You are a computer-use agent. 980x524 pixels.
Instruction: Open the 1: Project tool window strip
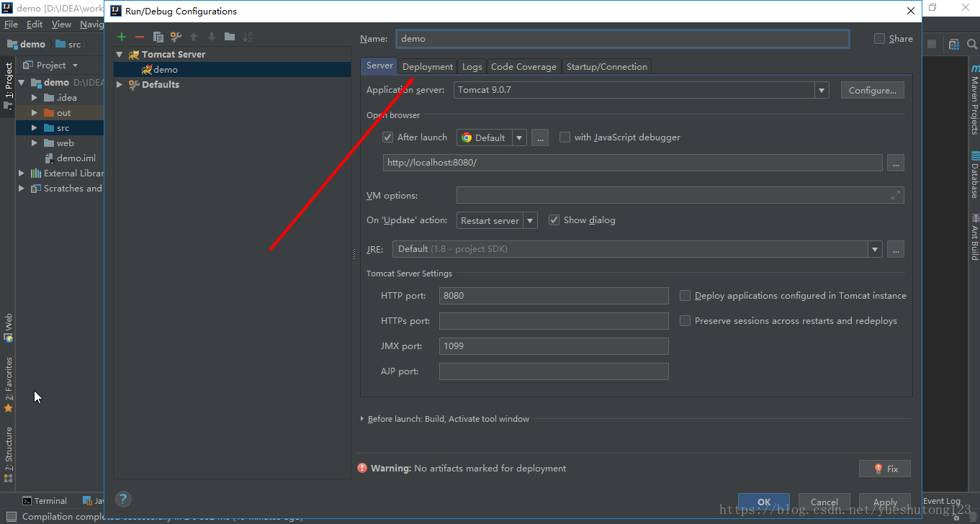9,86
